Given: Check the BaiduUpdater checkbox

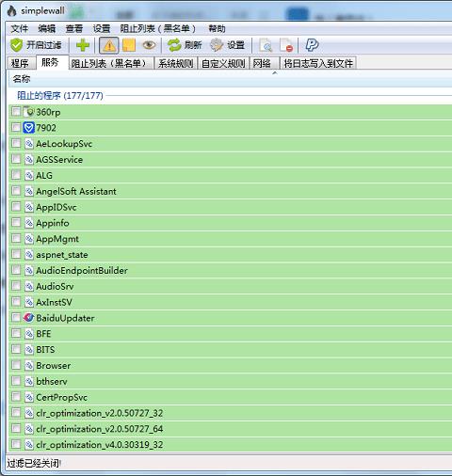Looking at the screenshot, I should point(16,317).
